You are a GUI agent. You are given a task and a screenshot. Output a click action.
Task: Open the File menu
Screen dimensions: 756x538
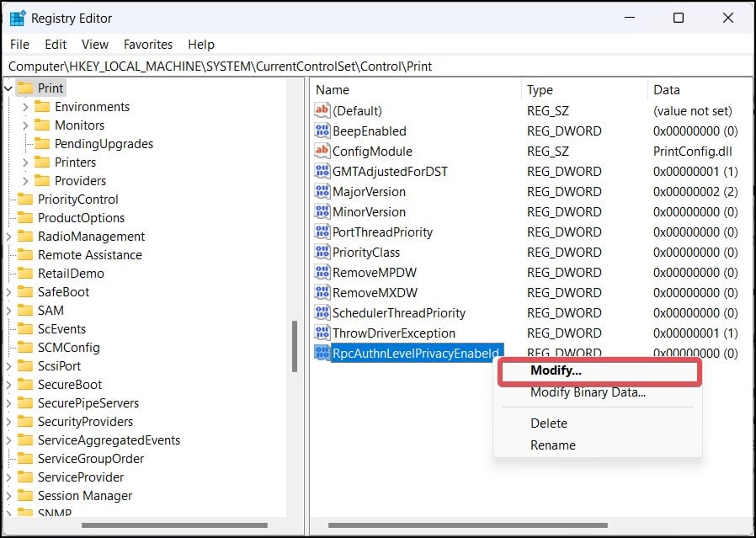pyautogui.click(x=19, y=45)
